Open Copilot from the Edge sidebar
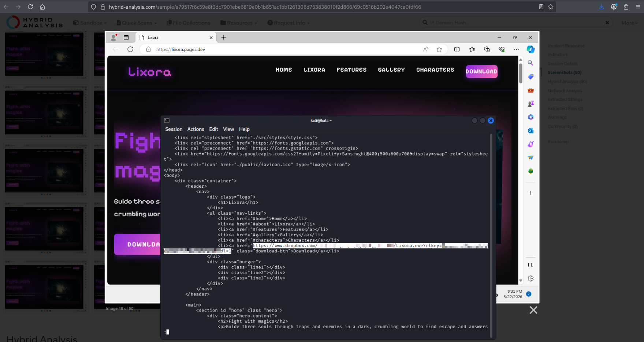644x342 pixels. tap(531, 49)
